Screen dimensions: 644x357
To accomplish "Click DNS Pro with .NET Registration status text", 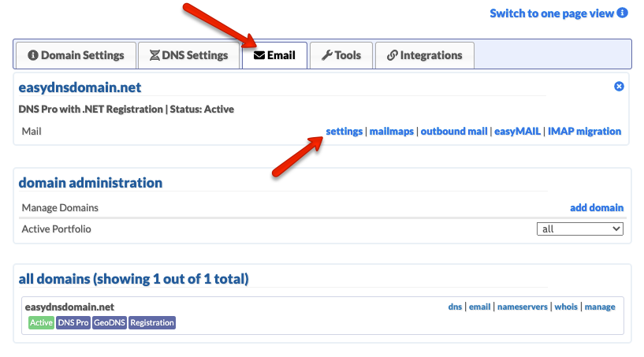I will (x=126, y=110).
